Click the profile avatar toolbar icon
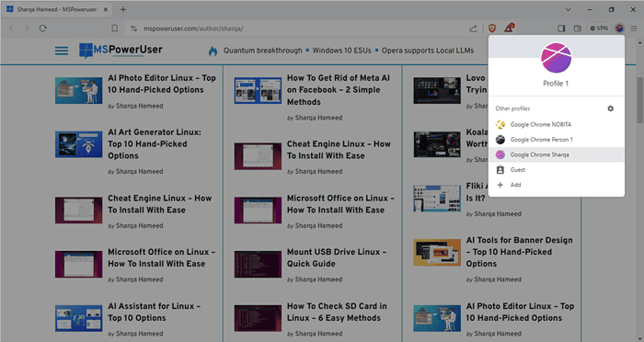This screenshot has height=342, width=644. pos(619,28)
